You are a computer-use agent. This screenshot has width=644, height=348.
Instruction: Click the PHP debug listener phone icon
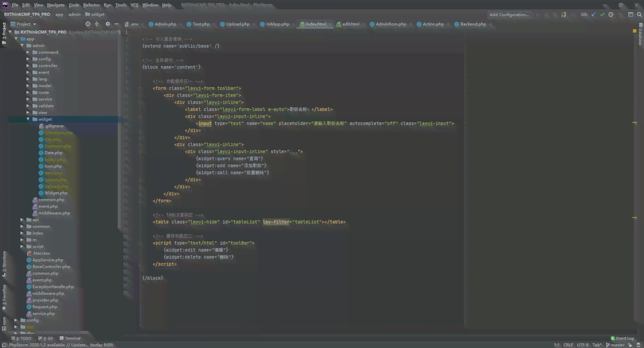tap(563, 14)
